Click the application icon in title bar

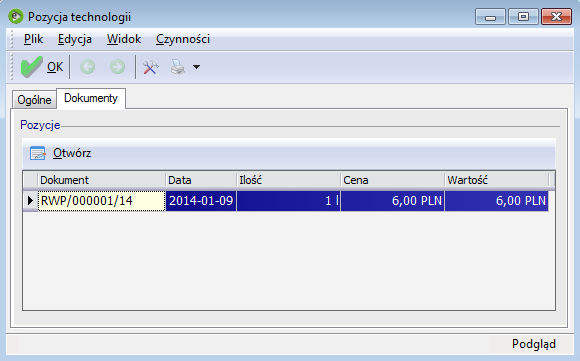(x=16, y=17)
